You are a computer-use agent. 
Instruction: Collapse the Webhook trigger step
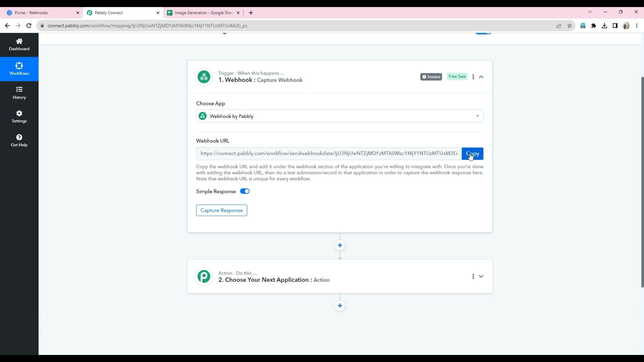click(x=481, y=77)
